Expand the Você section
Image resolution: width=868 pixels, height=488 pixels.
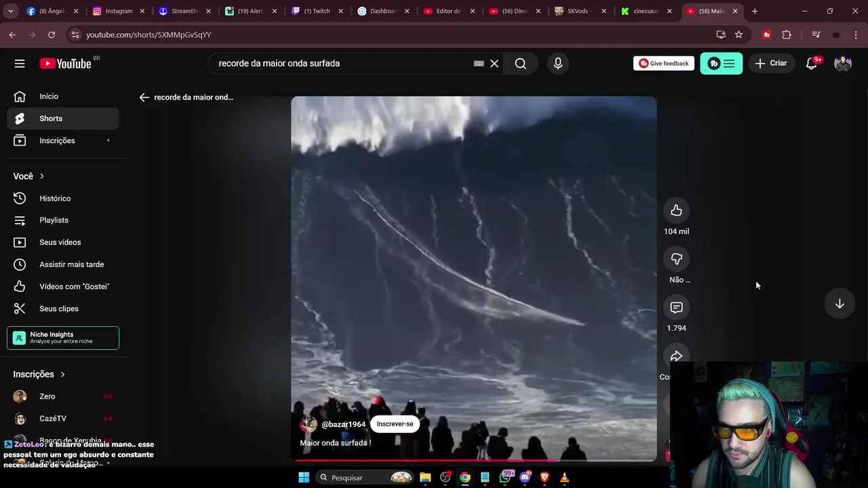28,176
